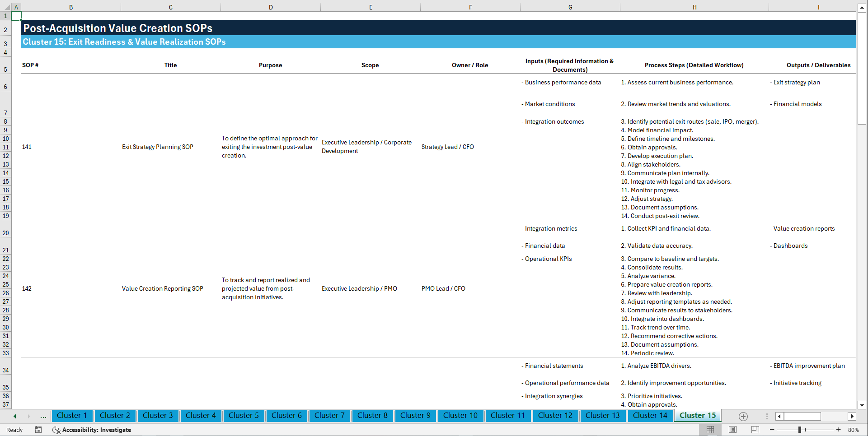Select column H header
Viewport: 868px width, 436px height.
pyautogui.click(x=694, y=7)
